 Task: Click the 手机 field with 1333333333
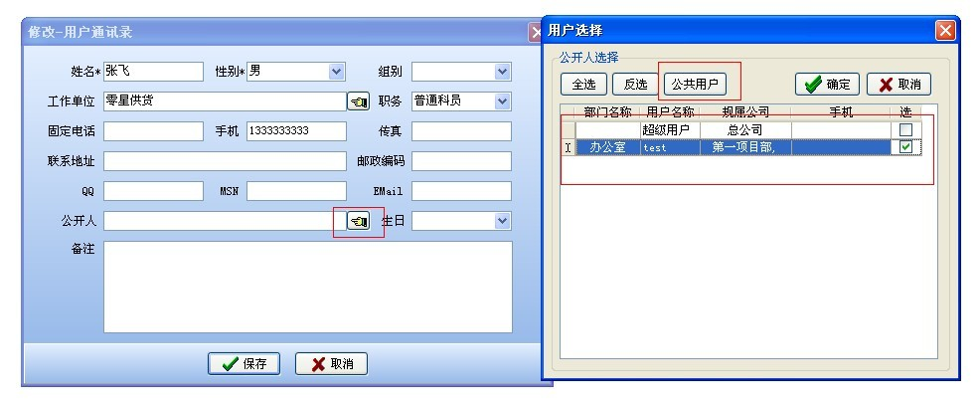296,131
